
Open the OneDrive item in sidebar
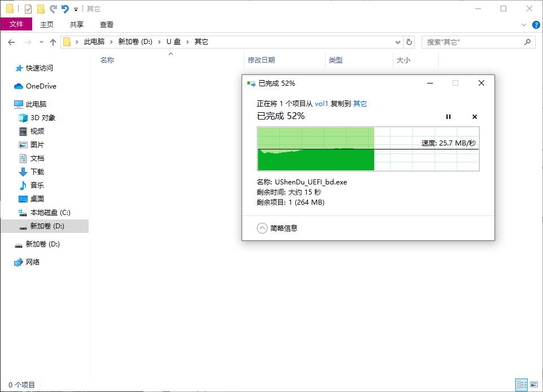pos(40,86)
